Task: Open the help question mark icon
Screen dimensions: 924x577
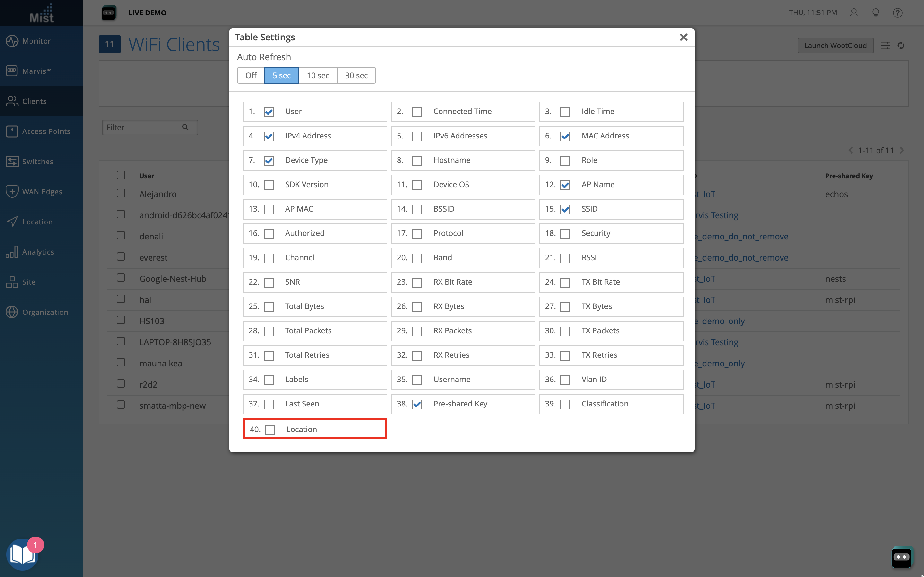Action: point(897,13)
